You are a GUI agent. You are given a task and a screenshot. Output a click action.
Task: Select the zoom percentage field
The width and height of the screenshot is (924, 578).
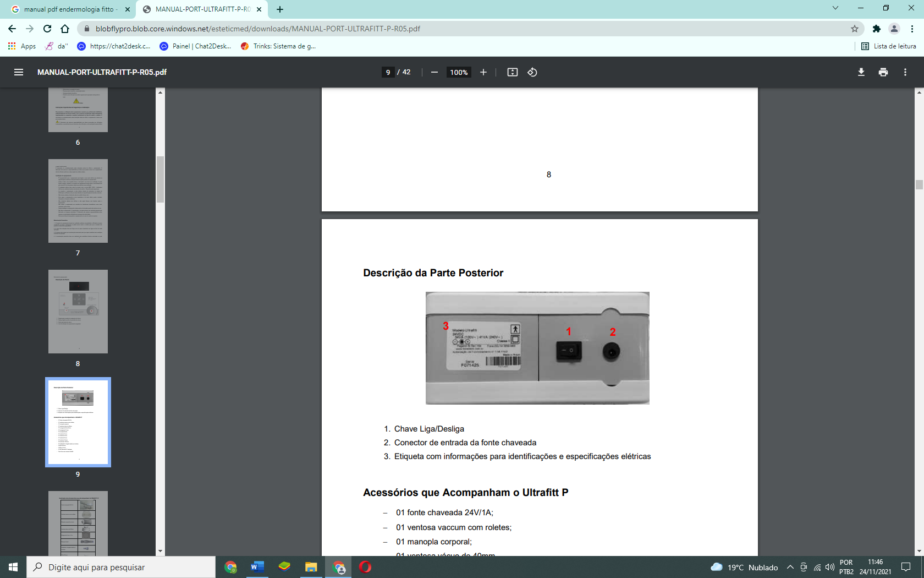459,72
